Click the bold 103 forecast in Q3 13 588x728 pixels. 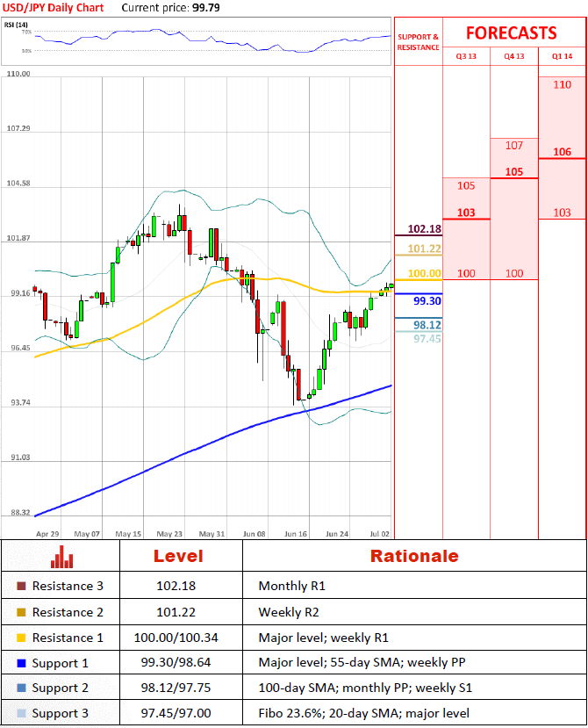[x=466, y=213]
